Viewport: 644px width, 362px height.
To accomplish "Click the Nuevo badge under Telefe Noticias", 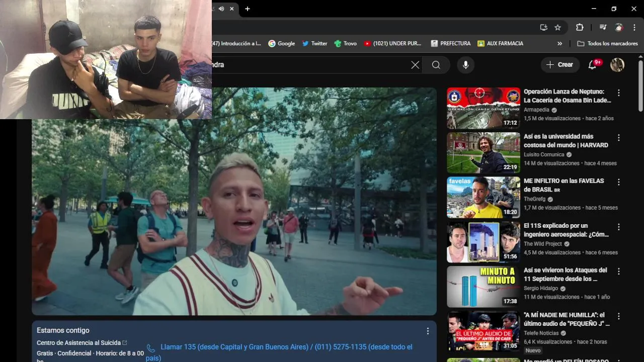I will point(533,351).
